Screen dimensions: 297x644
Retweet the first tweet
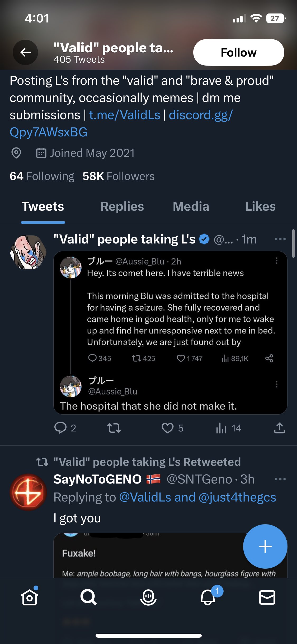tap(114, 428)
